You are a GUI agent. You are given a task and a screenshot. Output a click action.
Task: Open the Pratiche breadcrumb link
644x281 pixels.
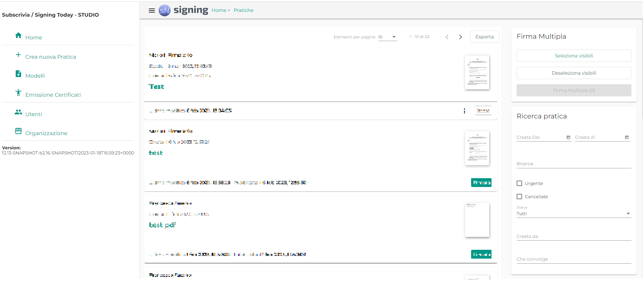(x=244, y=11)
